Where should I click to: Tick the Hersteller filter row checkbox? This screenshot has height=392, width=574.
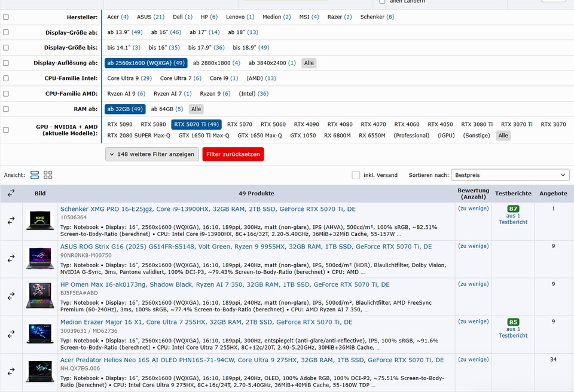click(x=6, y=17)
